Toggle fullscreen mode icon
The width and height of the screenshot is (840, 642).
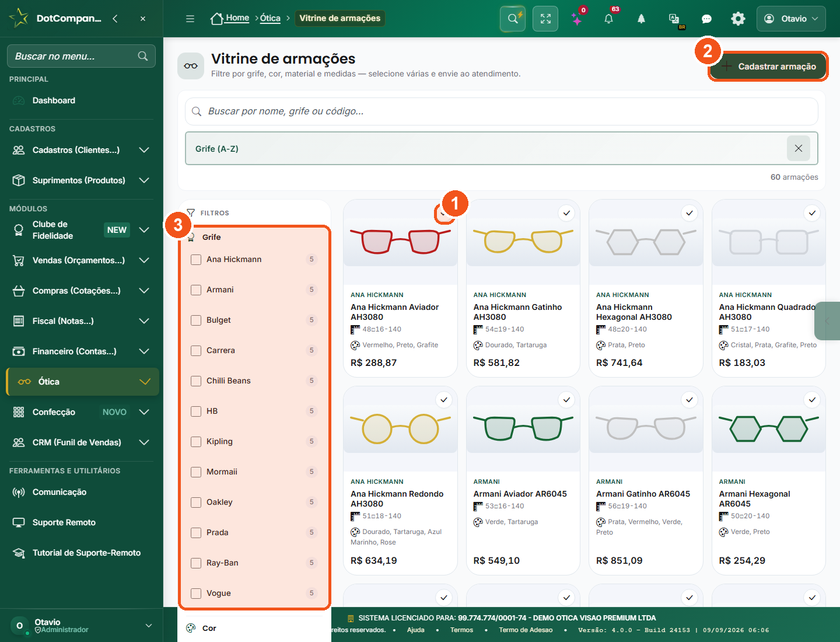point(545,19)
